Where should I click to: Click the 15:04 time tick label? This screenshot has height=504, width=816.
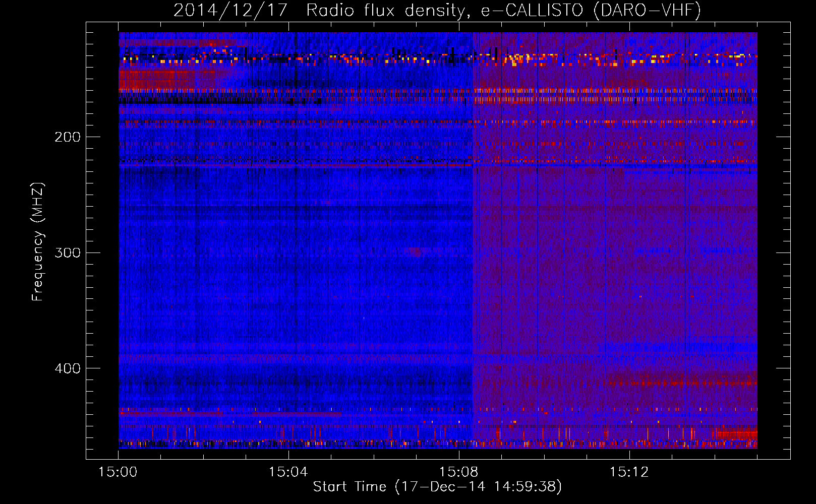click(288, 472)
